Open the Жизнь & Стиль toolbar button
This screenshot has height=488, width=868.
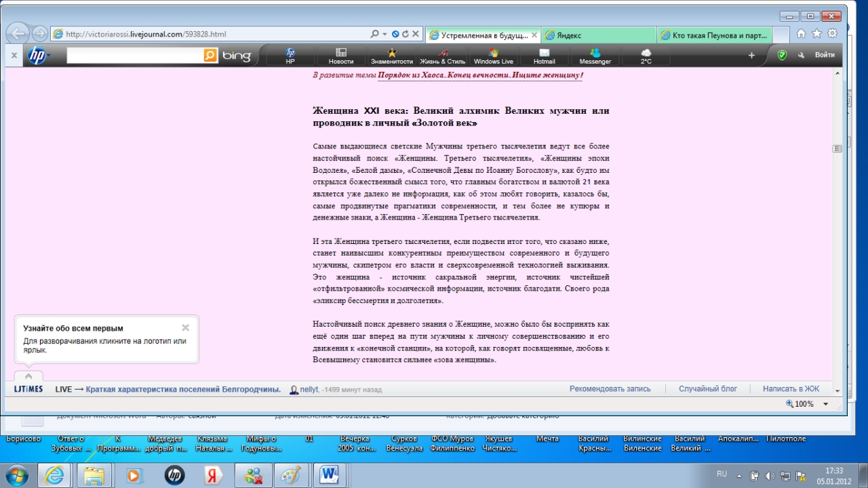pyautogui.click(x=443, y=56)
